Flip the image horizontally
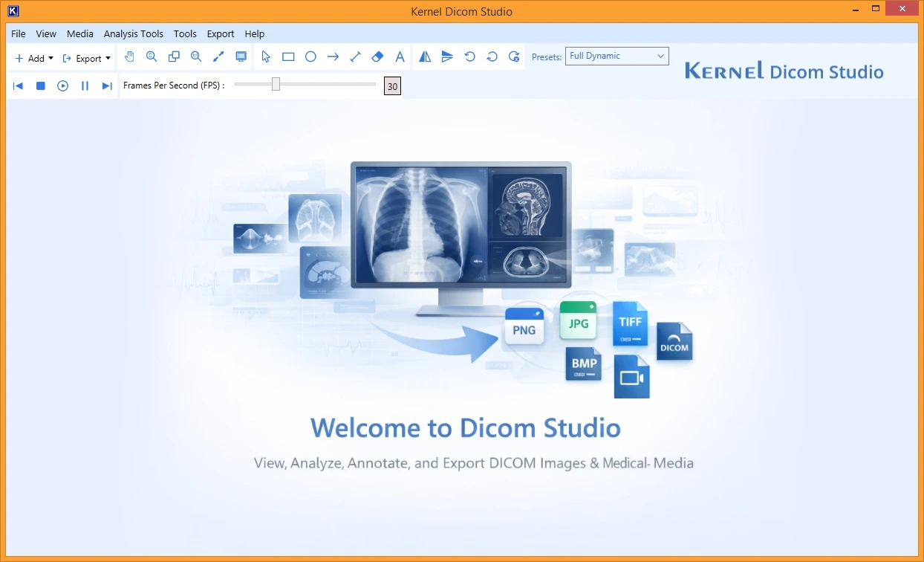 coord(425,56)
